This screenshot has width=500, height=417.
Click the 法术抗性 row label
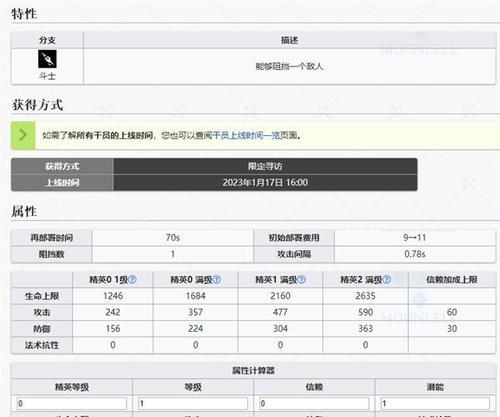coord(42,345)
